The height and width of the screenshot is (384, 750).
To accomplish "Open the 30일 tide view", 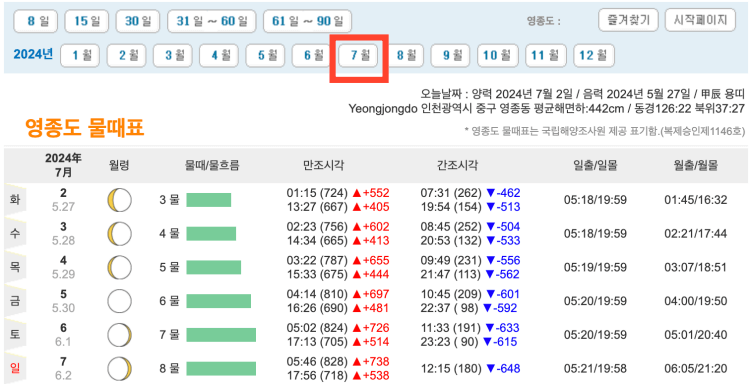I will [138, 21].
